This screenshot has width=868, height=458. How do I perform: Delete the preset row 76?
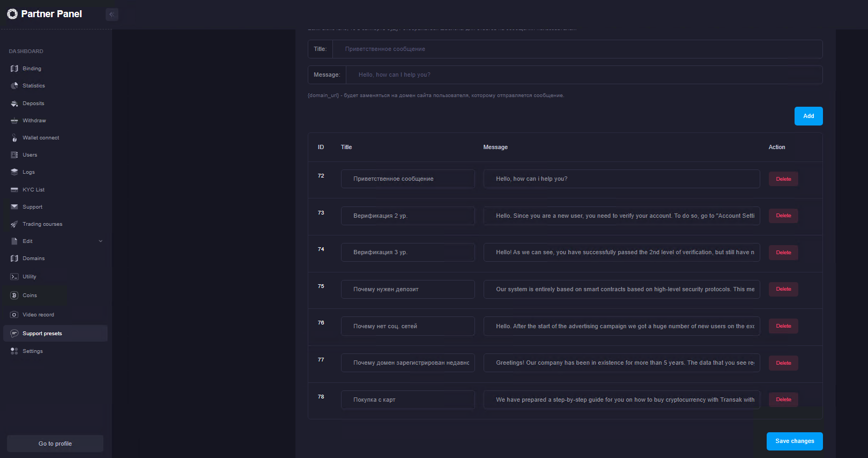[783, 326]
